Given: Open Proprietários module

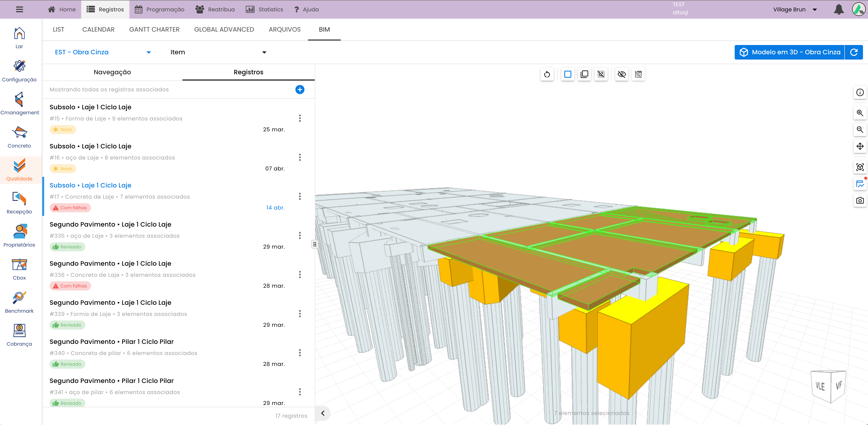Looking at the screenshot, I should [x=19, y=236].
